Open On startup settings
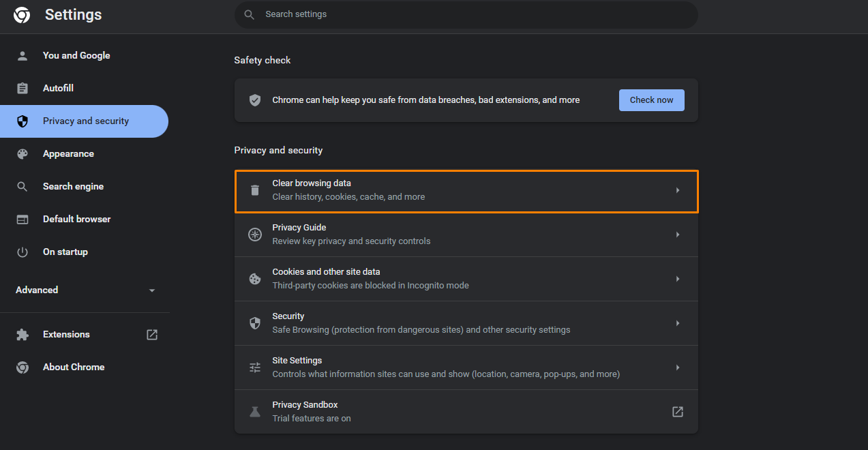 tap(84, 252)
